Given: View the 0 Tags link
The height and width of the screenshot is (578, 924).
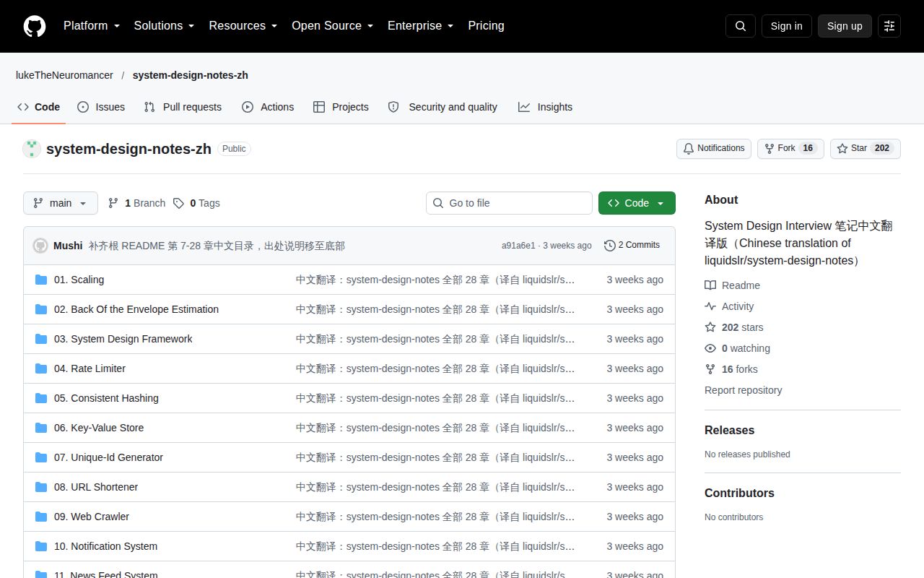Looking at the screenshot, I should pyautogui.click(x=196, y=203).
